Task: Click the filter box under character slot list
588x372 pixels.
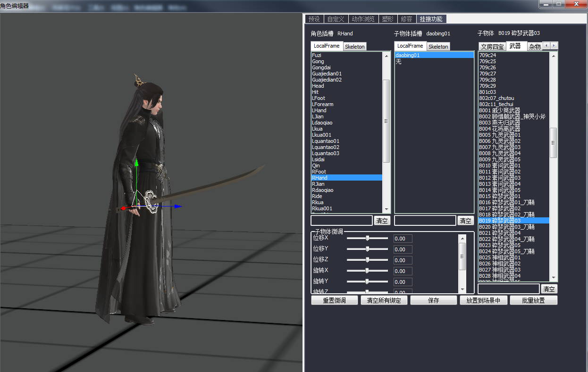Action: [342, 221]
